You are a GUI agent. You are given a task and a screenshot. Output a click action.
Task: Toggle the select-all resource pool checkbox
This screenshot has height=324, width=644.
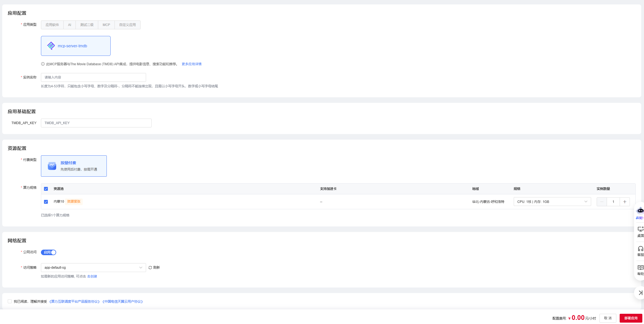(x=46, y=189)
